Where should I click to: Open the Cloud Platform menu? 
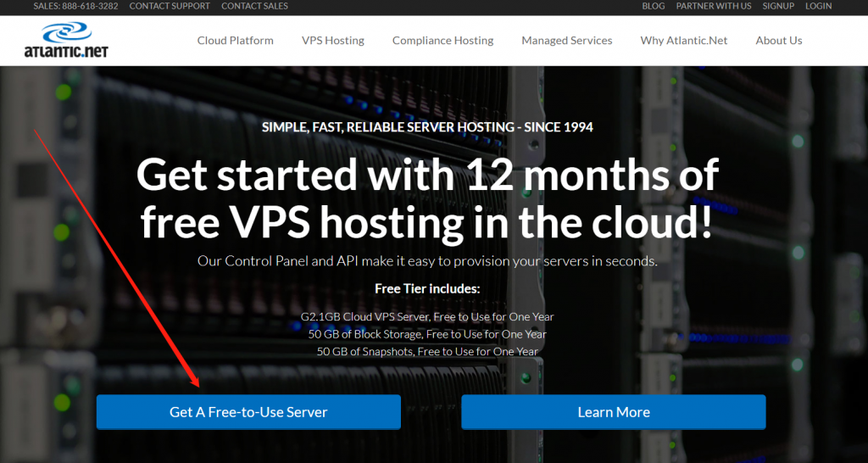point(236,41)
